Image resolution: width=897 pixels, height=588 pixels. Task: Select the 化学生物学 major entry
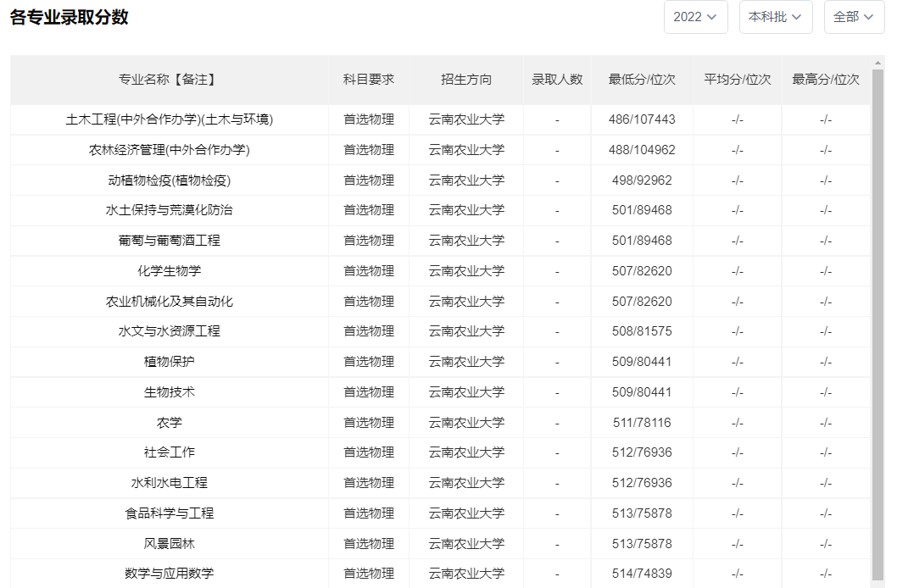click(x=169, y=271)
